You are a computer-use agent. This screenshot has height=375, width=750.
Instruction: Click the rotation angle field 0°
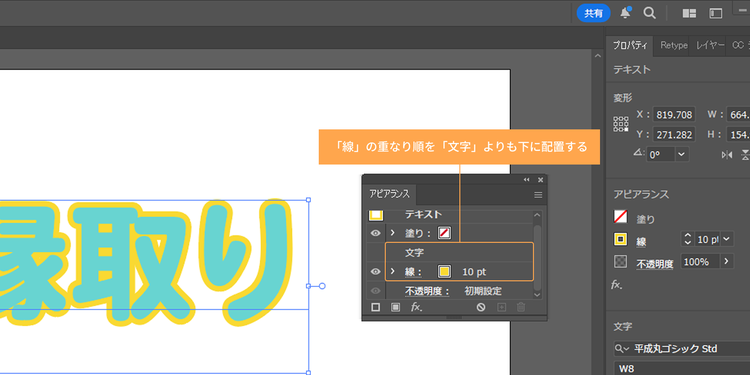coord(660,154)
